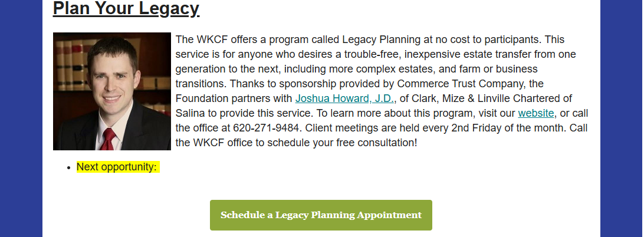
Task: Select the yellow highlighted Next opportunity text
Action: coord(117,167)
